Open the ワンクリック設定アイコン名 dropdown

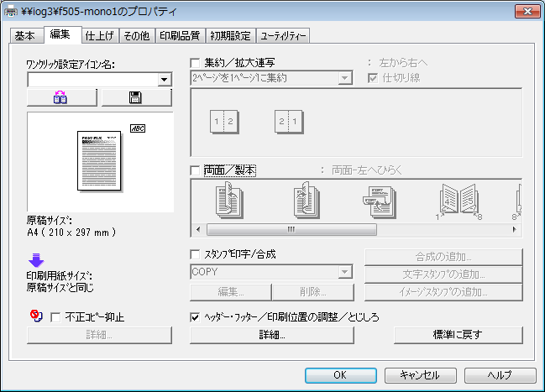pos(165,81)
